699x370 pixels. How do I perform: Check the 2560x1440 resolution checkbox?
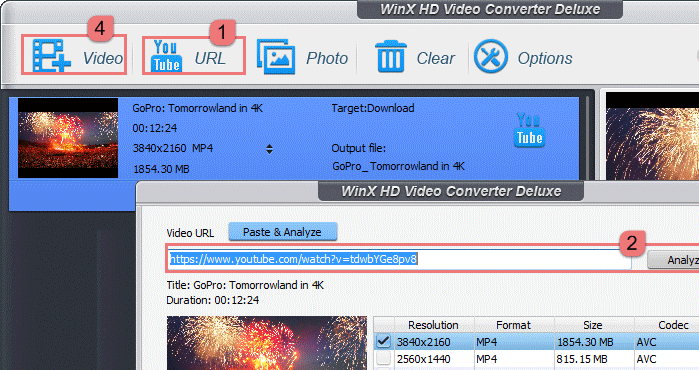(x=383, y=359)
